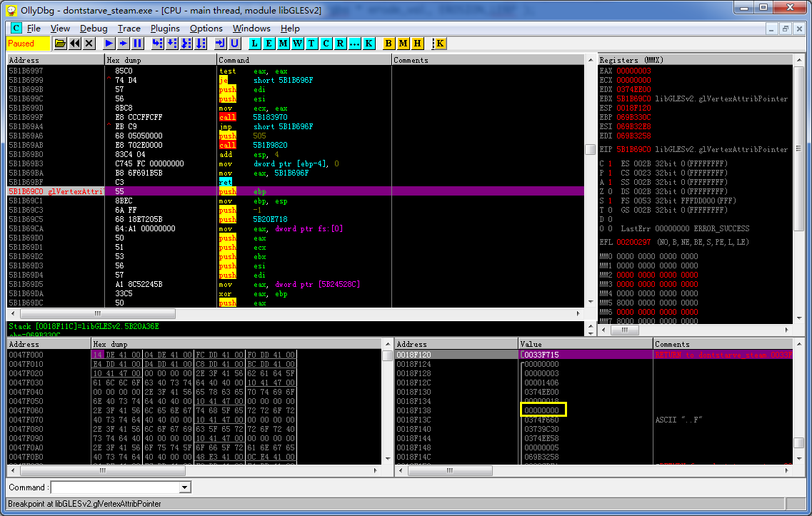Open References with R button

(340, 44)
